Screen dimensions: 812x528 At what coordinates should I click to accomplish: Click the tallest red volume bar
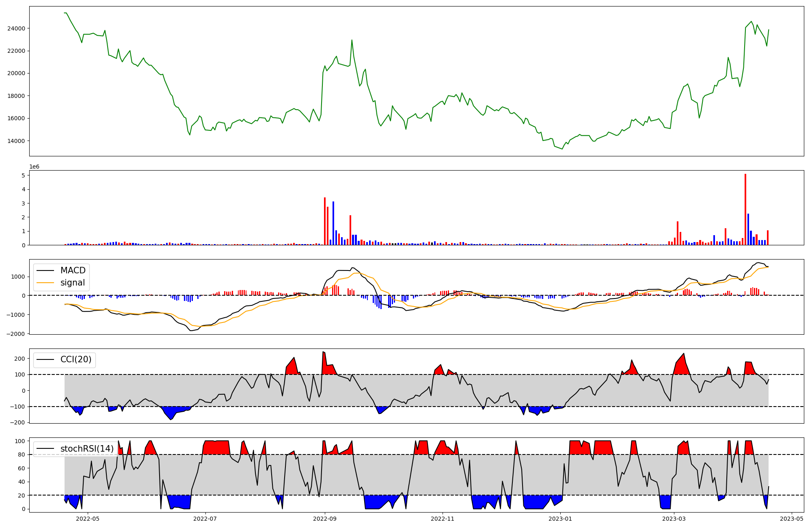pos(745,209)
